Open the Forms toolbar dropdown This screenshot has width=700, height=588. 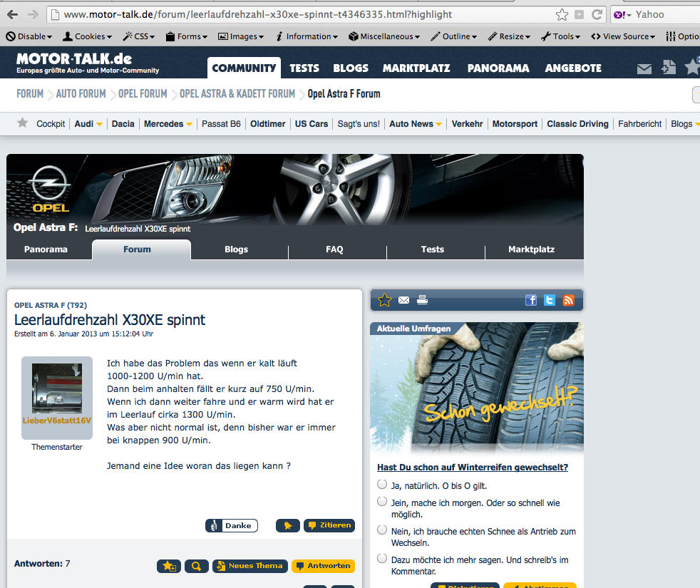187,36
